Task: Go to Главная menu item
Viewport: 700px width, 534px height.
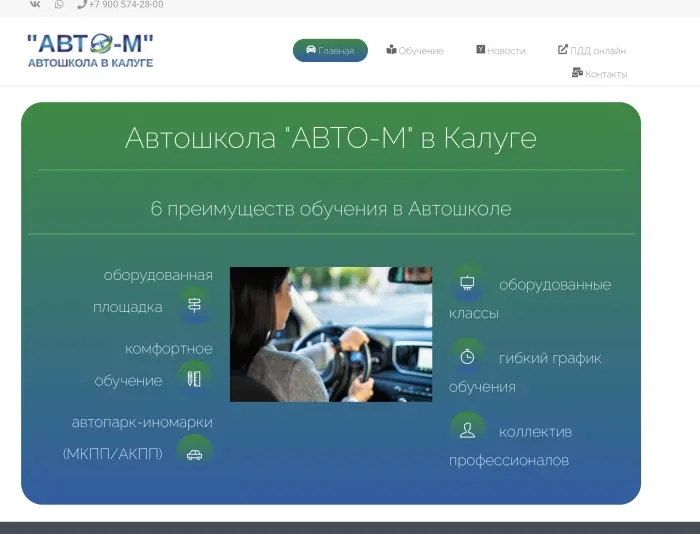Action: [x=330, y=50]
